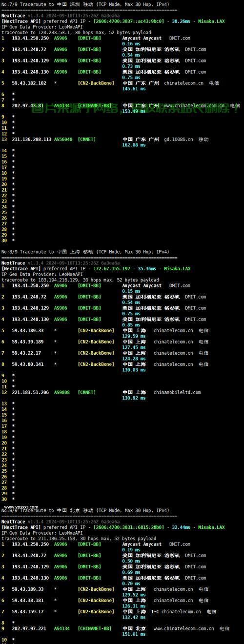This screenshot has width=244, height=644.
Task: Click hop IP '59.43.38.181'
Action: coord(28,600)
